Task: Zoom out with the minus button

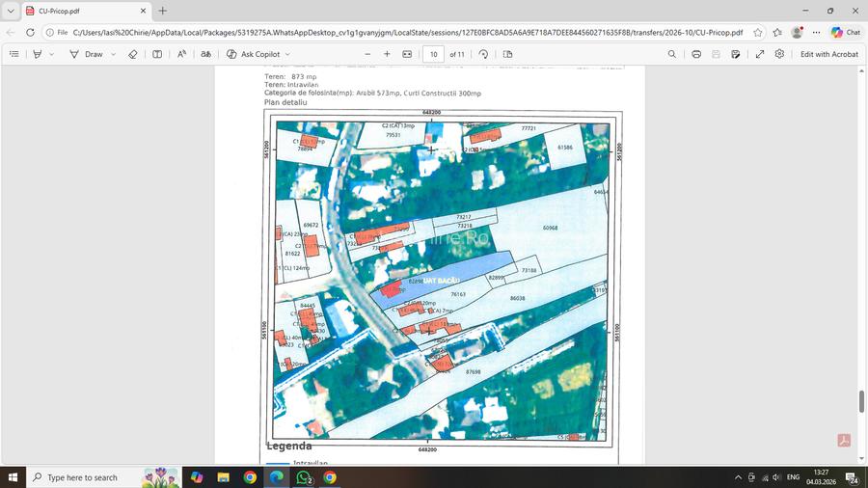Action: (x=367, y=54)
